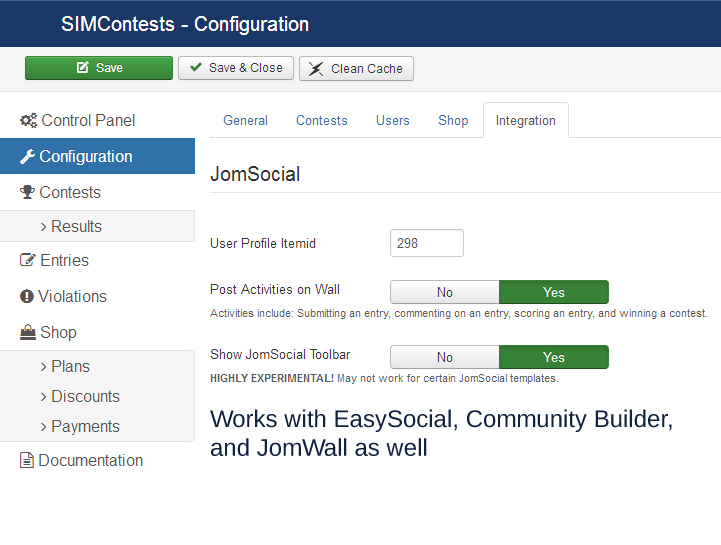Set Show JomSocial Toolbar to No

[445, 357]
